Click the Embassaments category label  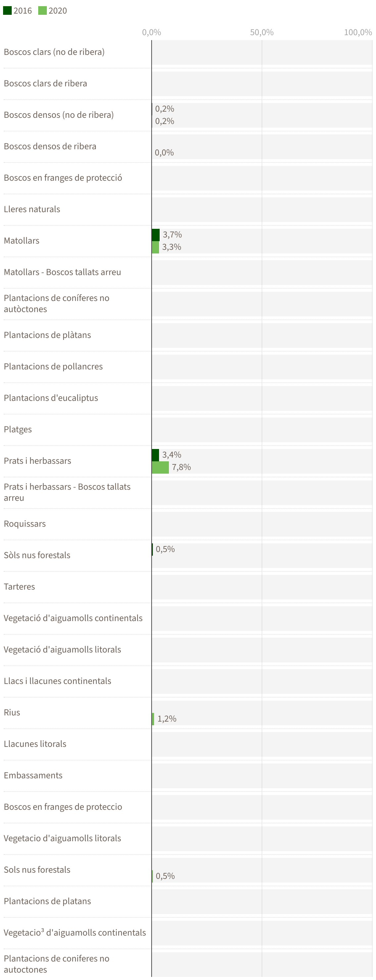(33, 775)
